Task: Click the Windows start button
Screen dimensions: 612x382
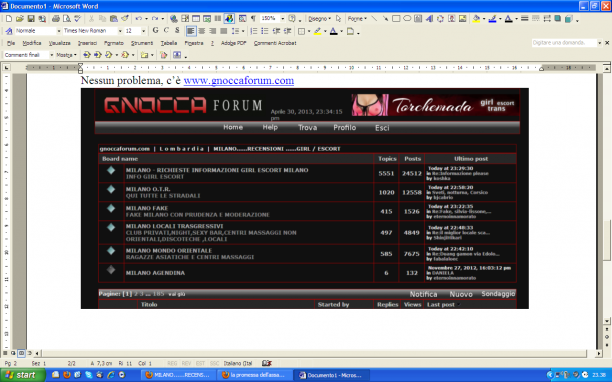Action: click(22, 375)
